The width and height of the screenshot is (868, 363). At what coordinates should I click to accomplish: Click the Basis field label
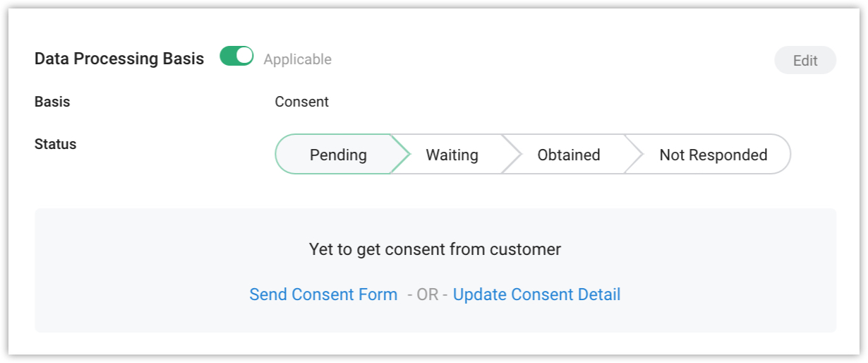click(52, 102)
